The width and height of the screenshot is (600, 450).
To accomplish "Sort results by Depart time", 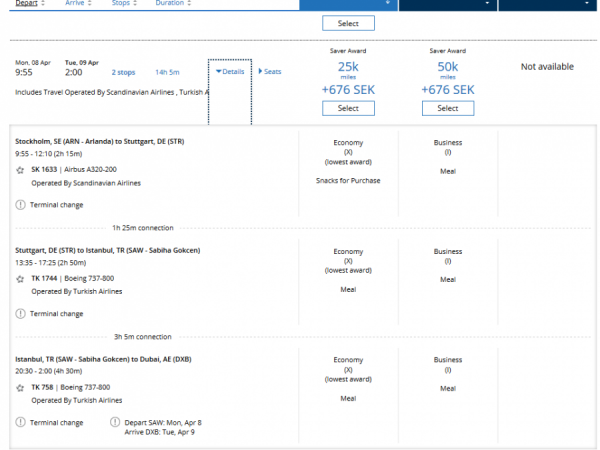I will [32, 4].
